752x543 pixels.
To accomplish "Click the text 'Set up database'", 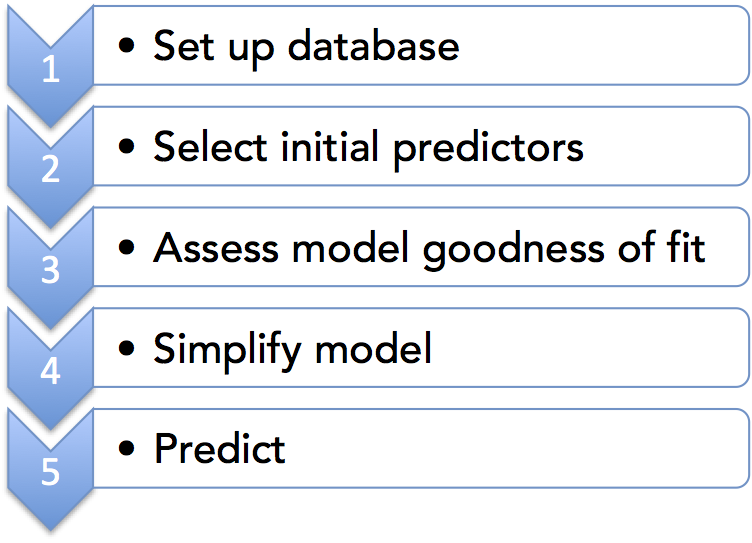I will (305, 46).
